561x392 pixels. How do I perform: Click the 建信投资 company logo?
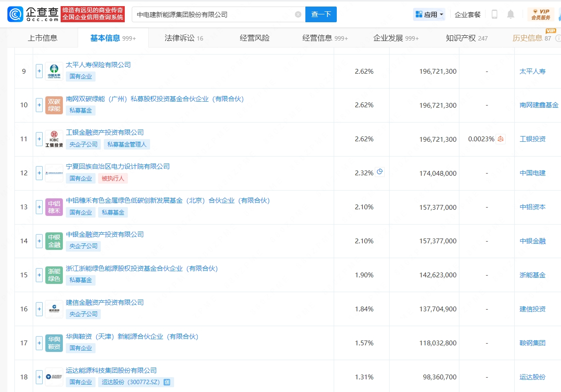click(x=54, y=309)
